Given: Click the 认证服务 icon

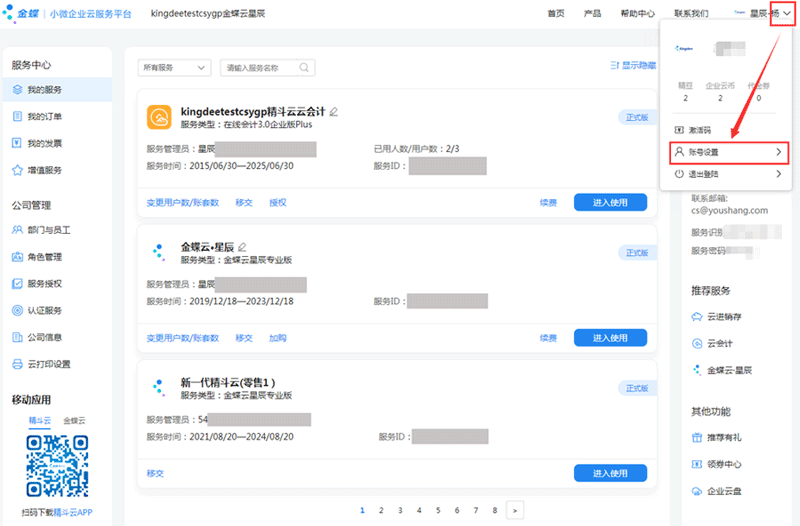Looking at the screenshot, I should 17,310.
